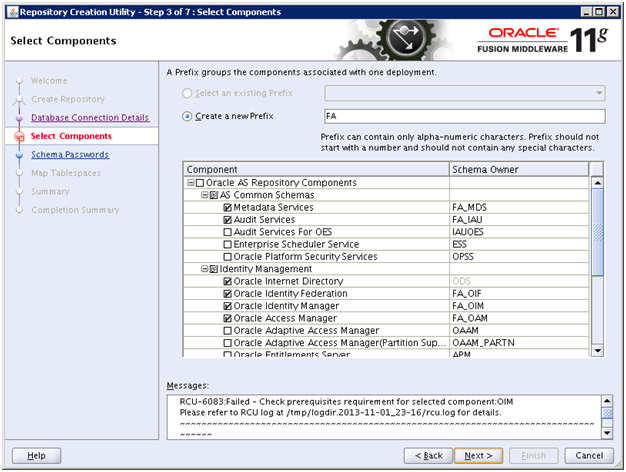Toggle Identity Management group checkbox
This screenshot has width=626, height=472.
pos(214,269)
